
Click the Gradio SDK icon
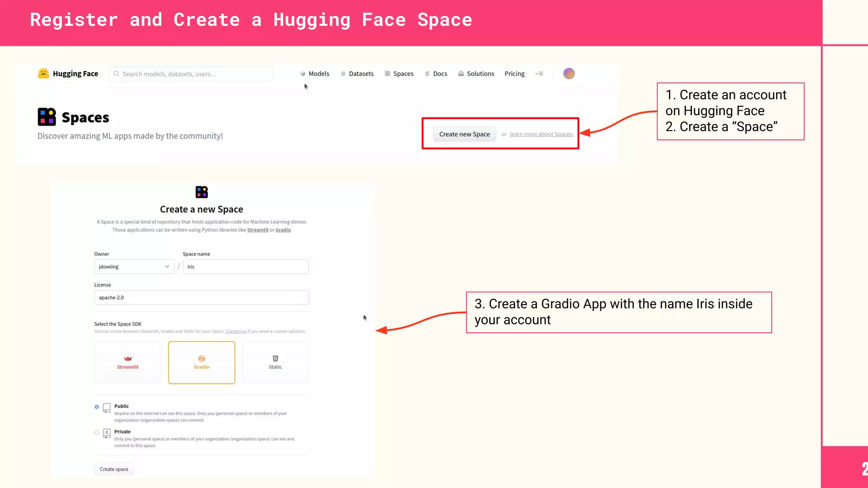202,358
